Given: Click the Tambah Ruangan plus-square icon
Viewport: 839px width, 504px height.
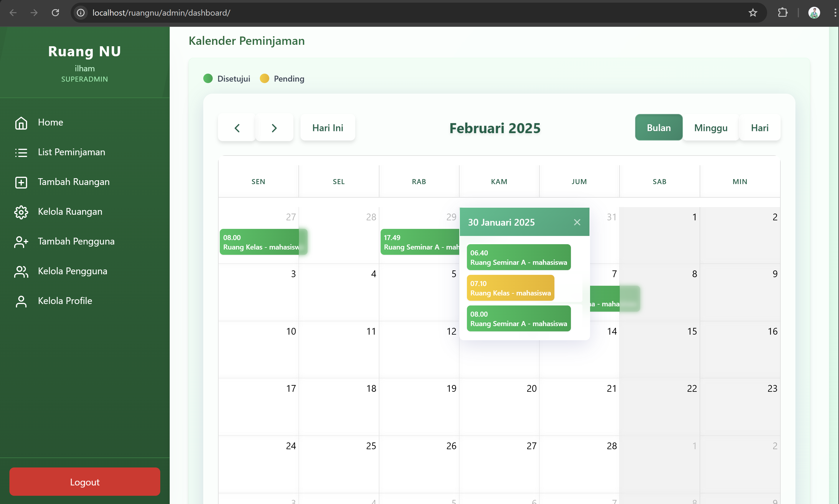Looking at the screenshot, I should (21, 182).
